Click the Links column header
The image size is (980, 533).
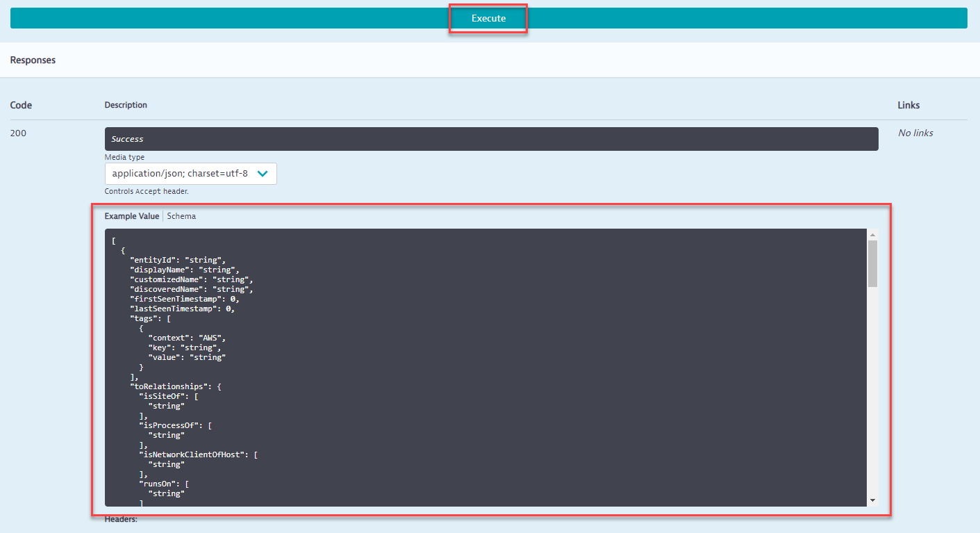908,106
